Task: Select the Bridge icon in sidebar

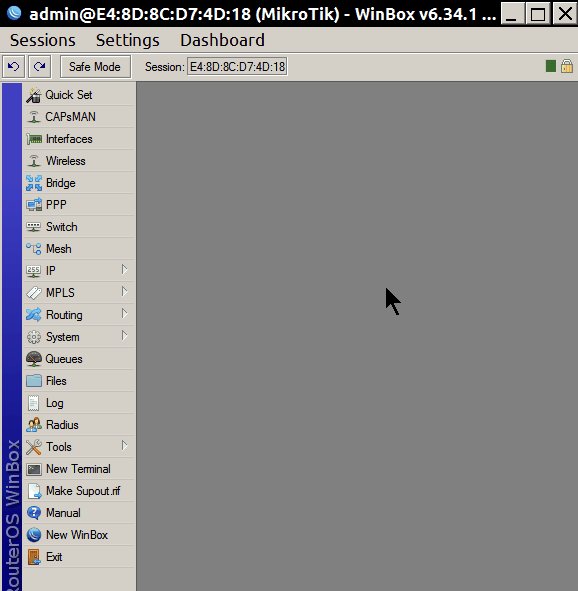Action: click(34, 183)
